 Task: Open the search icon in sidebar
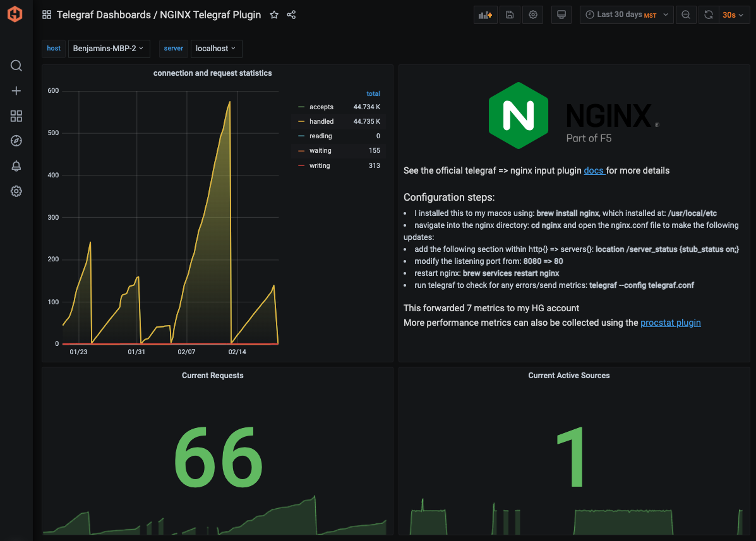[16, 66]
